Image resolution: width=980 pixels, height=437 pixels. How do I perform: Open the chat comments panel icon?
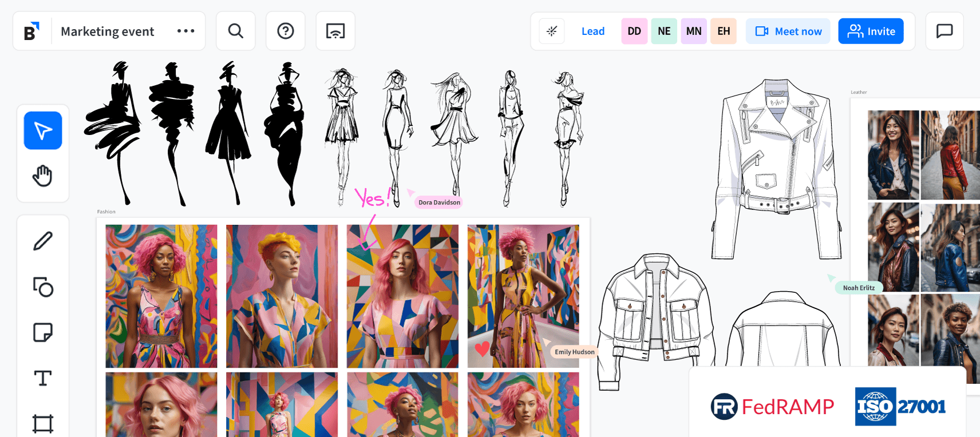945,31
